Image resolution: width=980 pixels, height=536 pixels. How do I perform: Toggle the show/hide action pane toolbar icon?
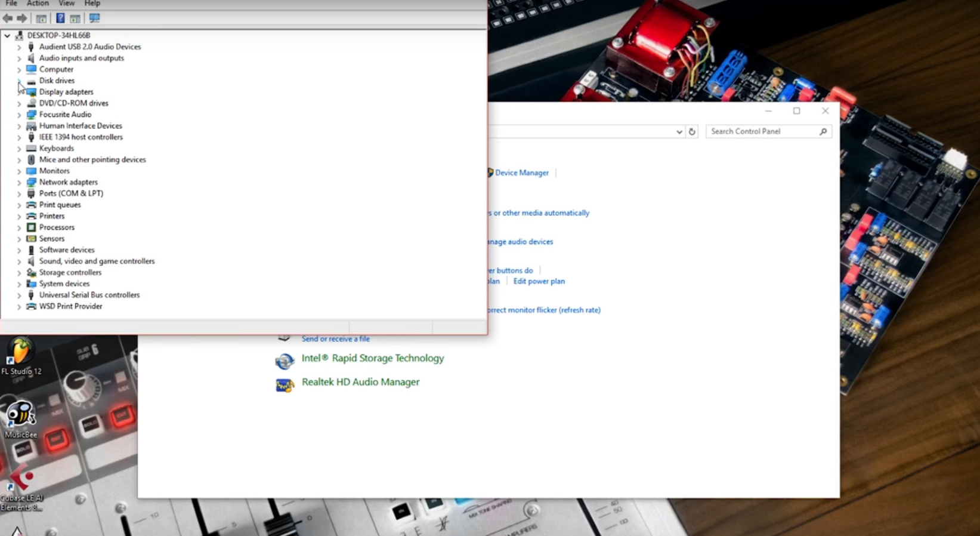75,19
